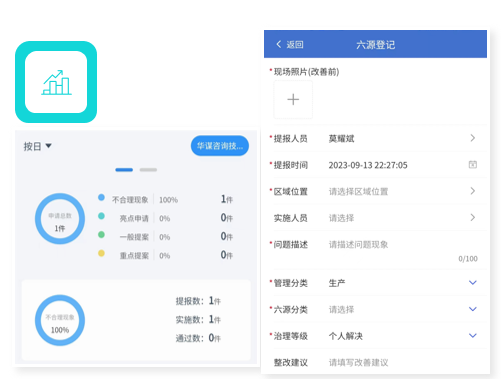The image size is (501, 379).
Task: Toggle the yellow 重点提案 legend dot
Action: click(101, 253)
